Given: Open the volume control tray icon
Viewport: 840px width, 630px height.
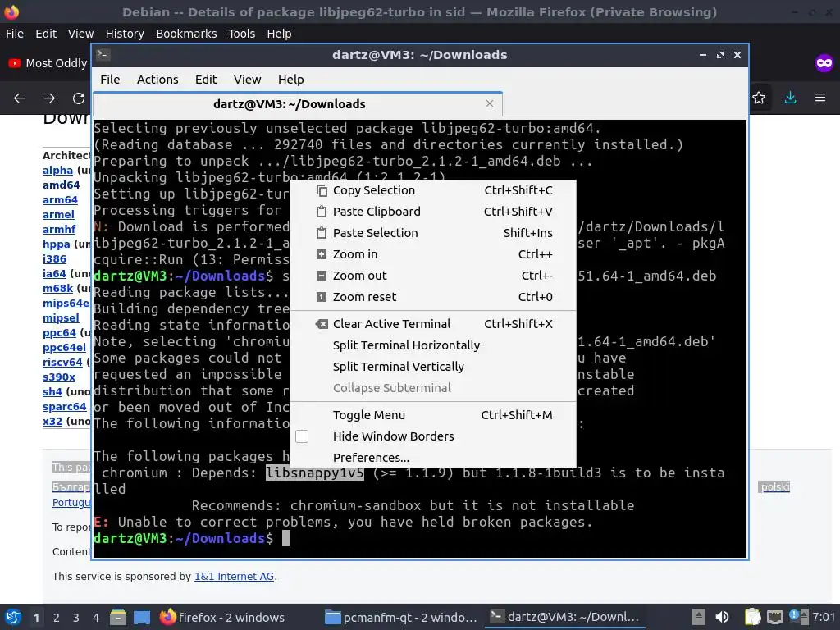Looking at the screenshot, I should coord(722,617).
